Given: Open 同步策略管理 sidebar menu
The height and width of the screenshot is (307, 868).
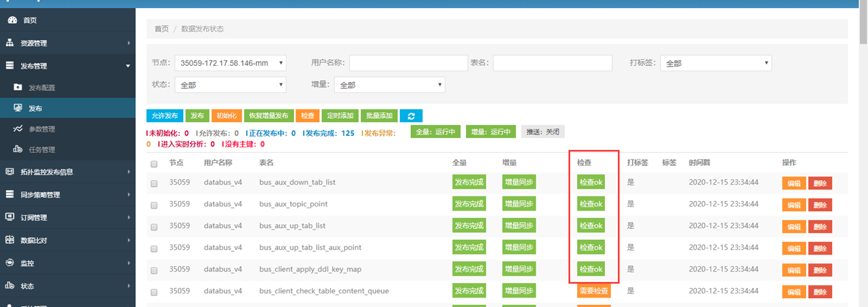Looking at the screenshot, I should point(40,195).
